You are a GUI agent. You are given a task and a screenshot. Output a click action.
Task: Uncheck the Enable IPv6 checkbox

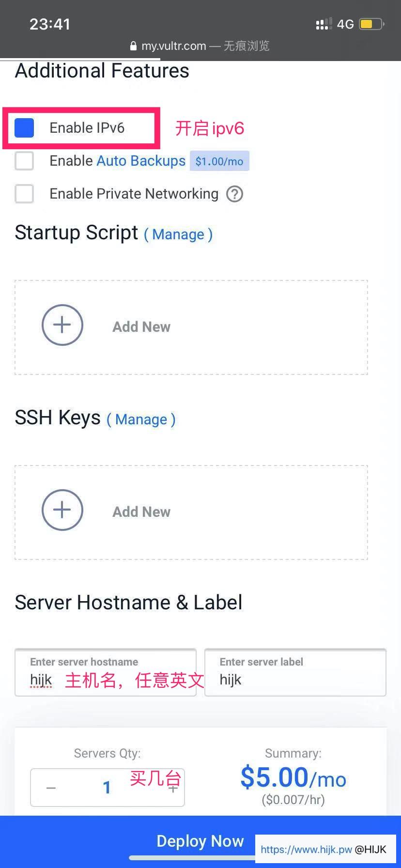point(24,128)
